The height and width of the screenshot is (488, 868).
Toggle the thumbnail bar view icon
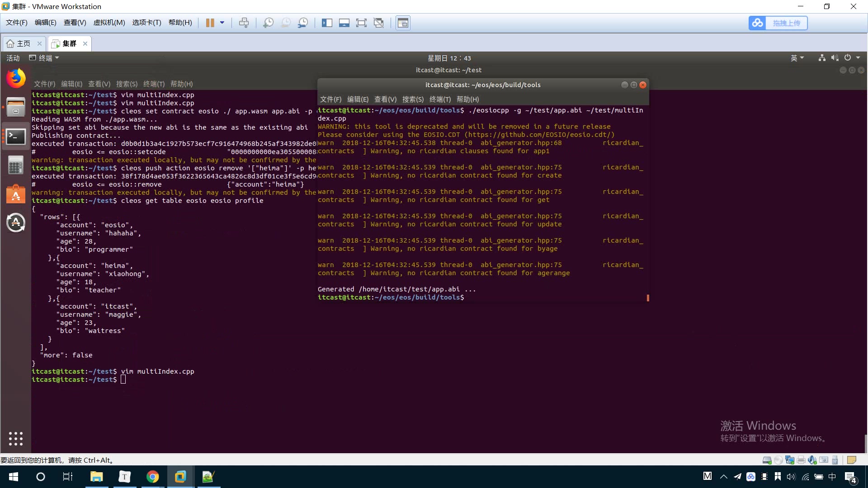pyautogui.click(x=344, y=23)
